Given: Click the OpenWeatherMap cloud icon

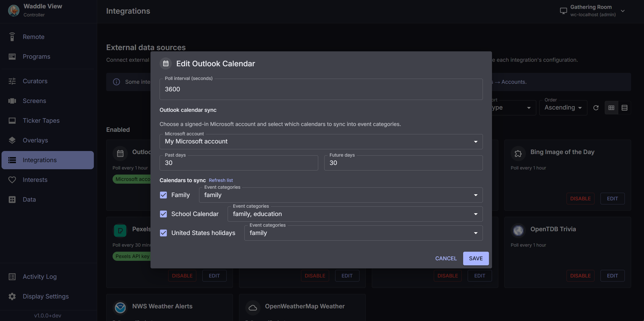Looking at the screenshot, I should click(253, 308).
